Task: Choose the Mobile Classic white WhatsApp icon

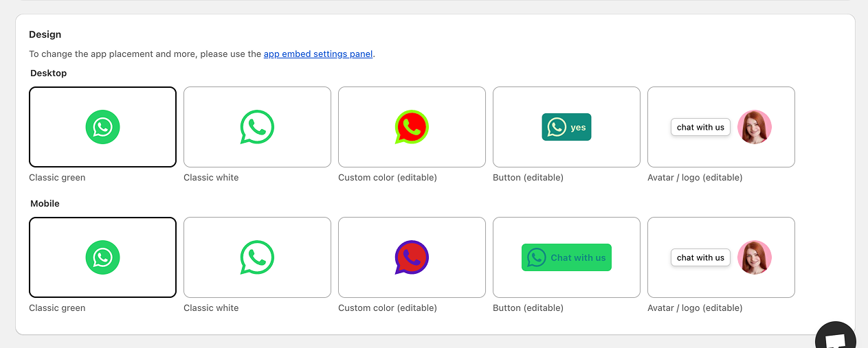Action: (257, 257)
